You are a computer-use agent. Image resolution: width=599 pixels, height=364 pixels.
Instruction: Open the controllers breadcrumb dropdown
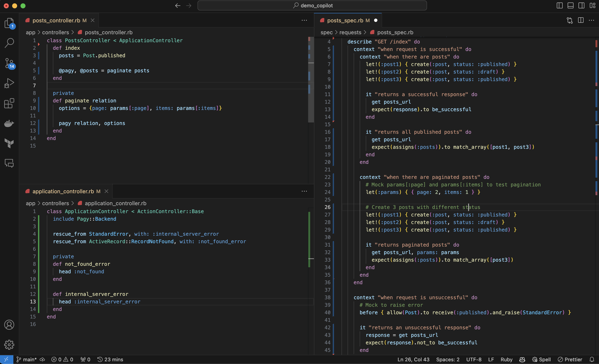(56, 32)
